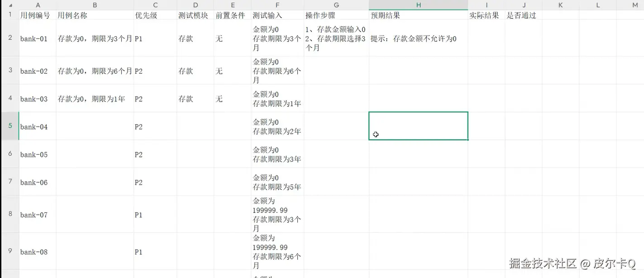644x278 pixels.
Task: Select column C header
Action: click(x=155, y=5)
